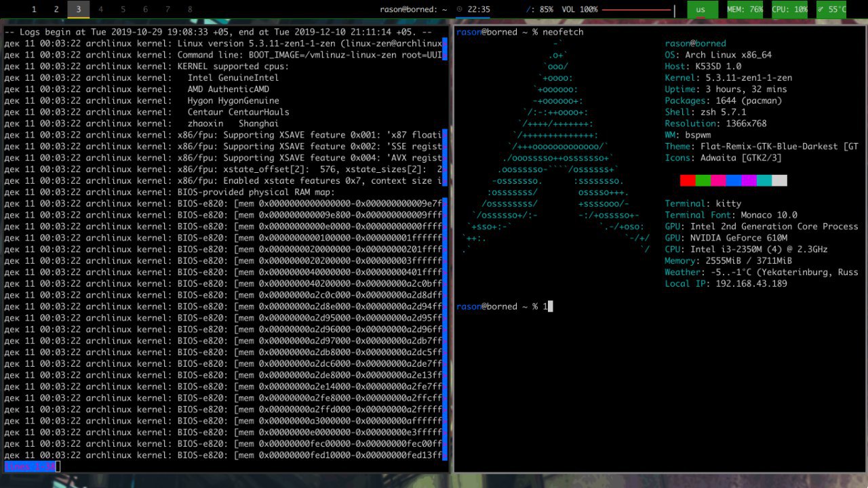Click the Terminal: kitty line
868x488 pixels.
pyautogui.click(x=703, y=203)
